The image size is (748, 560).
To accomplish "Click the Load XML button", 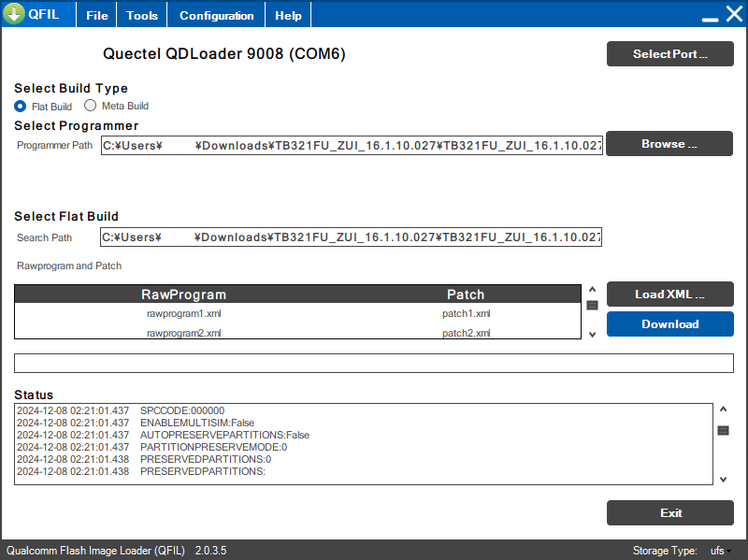I will (x=669, y=294).
